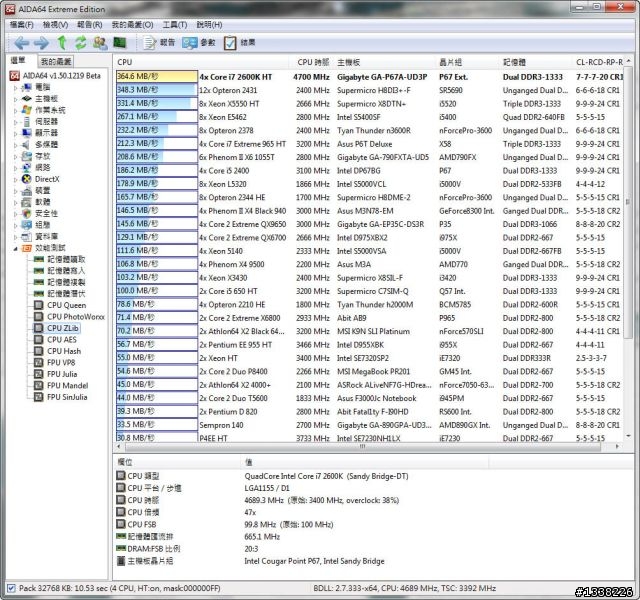Open the 記憶體讀取 memory read benchmark

[x=60, y=259]
